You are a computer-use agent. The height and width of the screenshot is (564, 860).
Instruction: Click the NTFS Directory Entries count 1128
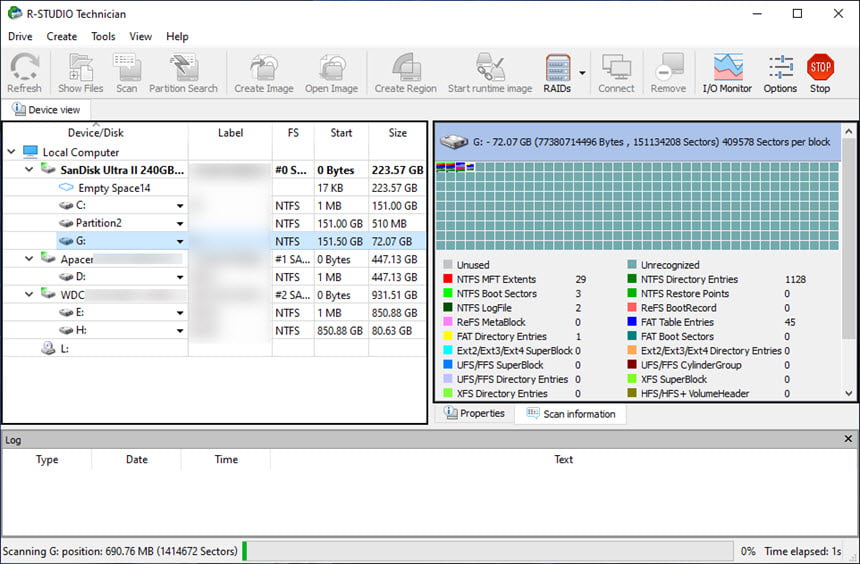tap(795, 279)
